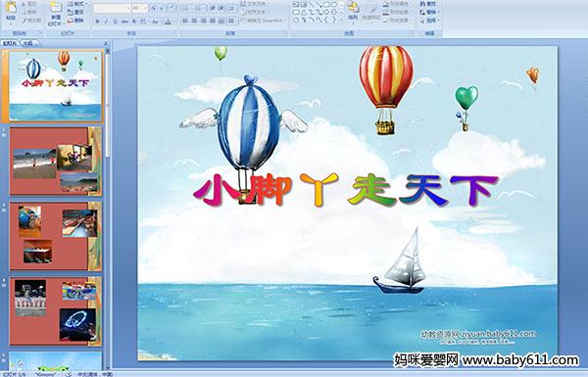
Task: Open the Shape Effects dropdown
Action: point(399,20)
